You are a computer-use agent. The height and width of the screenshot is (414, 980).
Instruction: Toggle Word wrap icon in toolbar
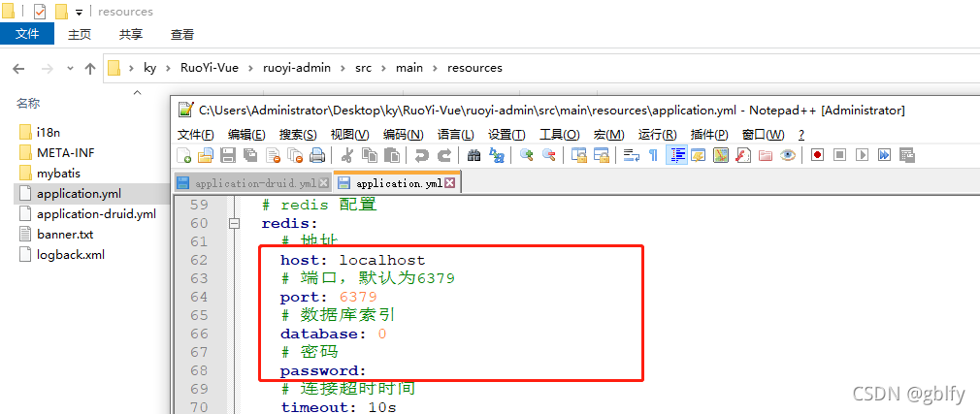tap(632, 155)
